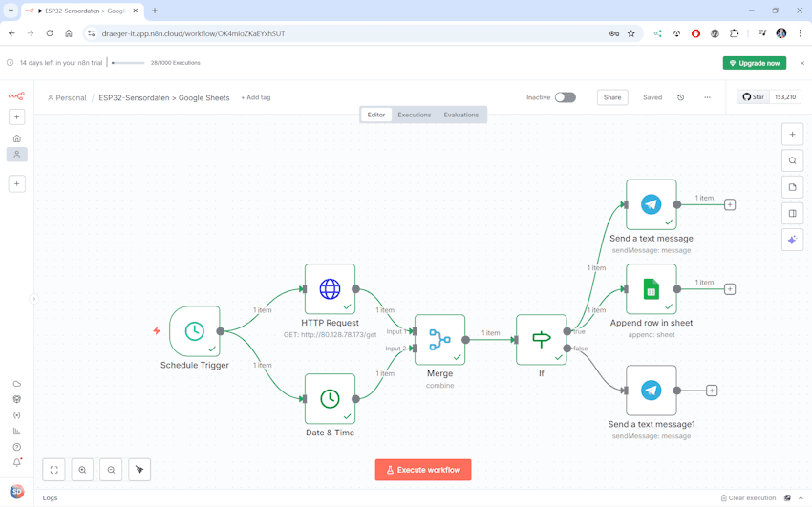The width and height of the screenshot is (812, 507).
Task: Click the Upgrade now button
Action: pos(754,63)
